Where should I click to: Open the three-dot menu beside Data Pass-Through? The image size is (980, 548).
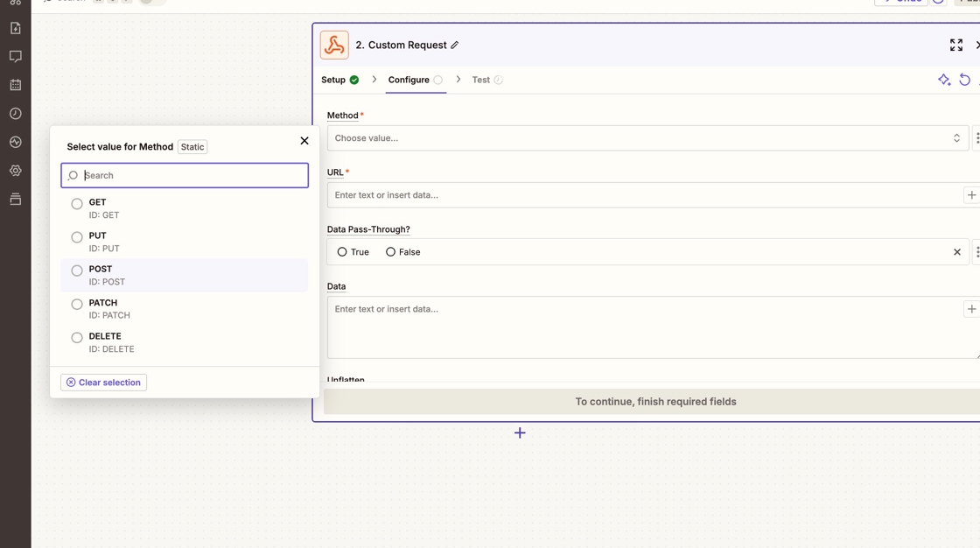pyautogui.click(x=976, y=252)
